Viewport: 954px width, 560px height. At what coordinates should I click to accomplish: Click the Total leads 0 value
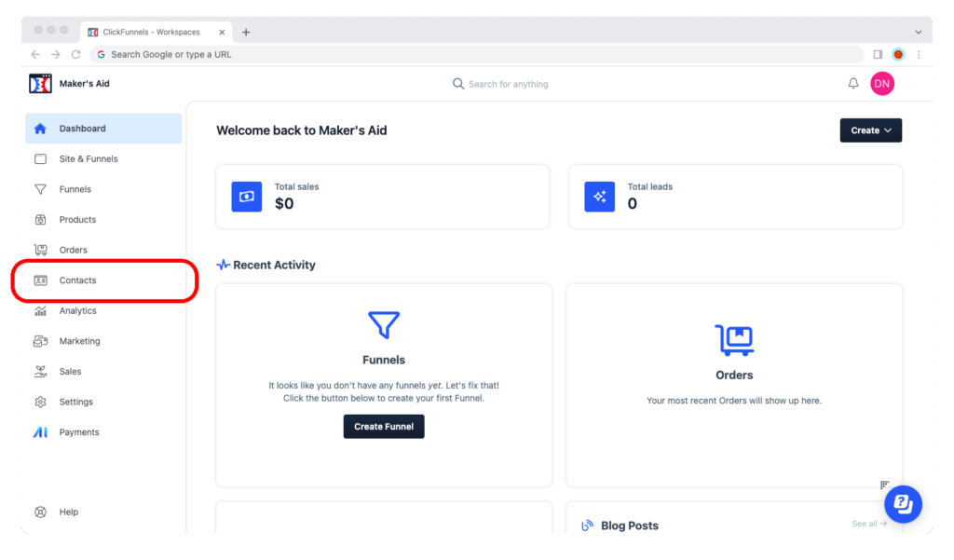point(633,203)
